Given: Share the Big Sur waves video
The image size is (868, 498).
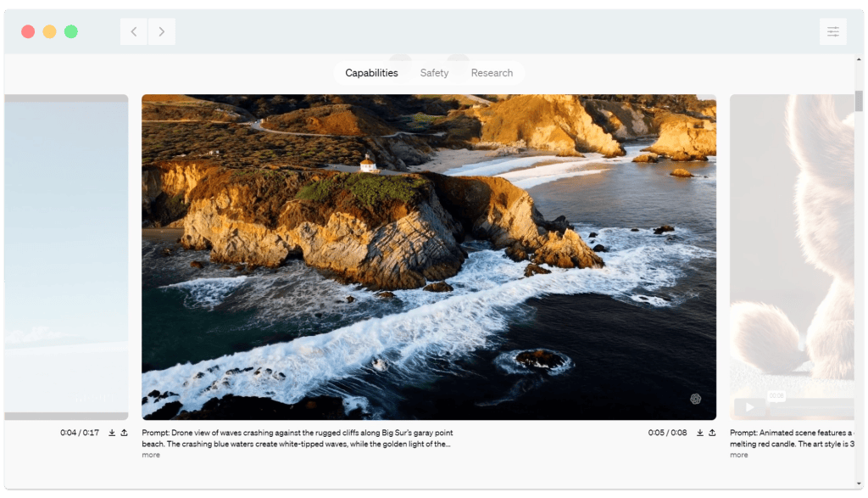Looking at the screenshot, I should (x=712, y=433).
